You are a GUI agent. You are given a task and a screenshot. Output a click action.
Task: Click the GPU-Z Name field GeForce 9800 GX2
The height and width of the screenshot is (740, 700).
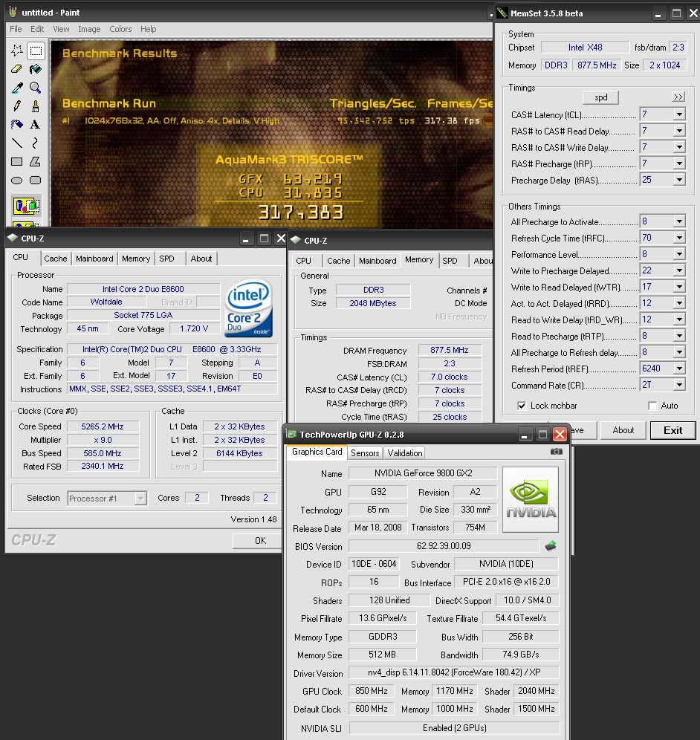click(423, 473)
